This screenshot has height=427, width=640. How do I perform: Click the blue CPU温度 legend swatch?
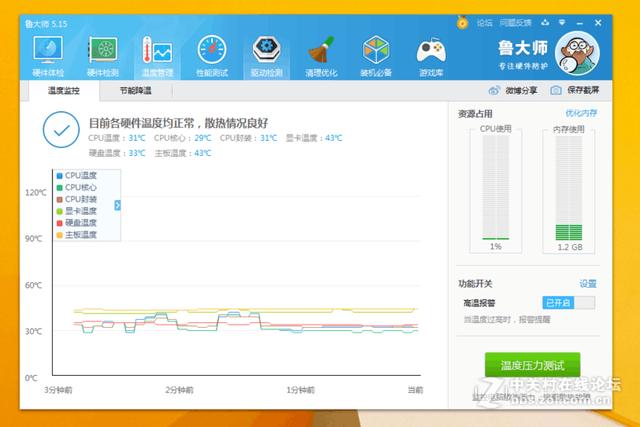click(60, 176)
